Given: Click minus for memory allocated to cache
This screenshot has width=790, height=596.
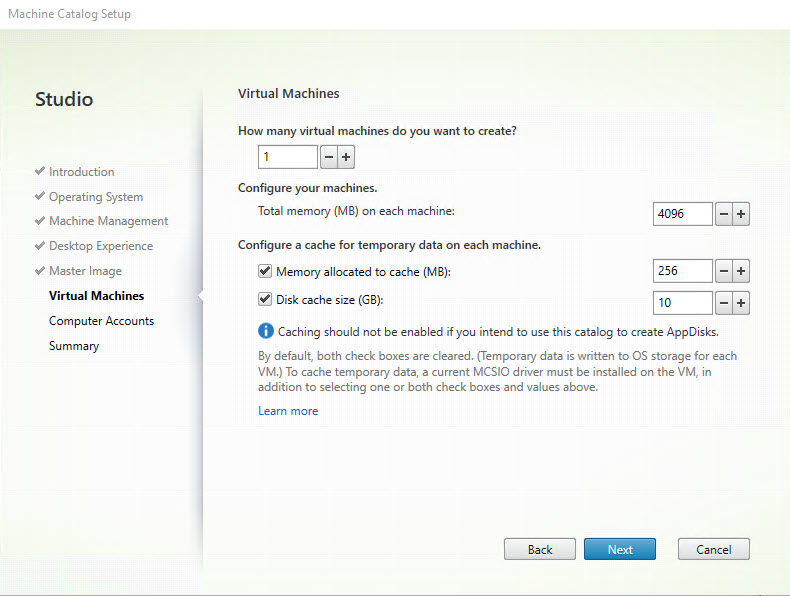Looking at the screenshot, I should (724, 271).
